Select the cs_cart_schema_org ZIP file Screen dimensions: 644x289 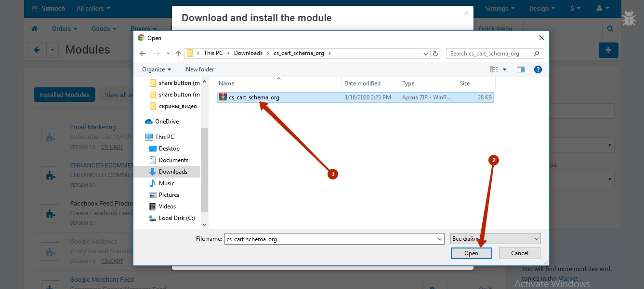point(254,97)
